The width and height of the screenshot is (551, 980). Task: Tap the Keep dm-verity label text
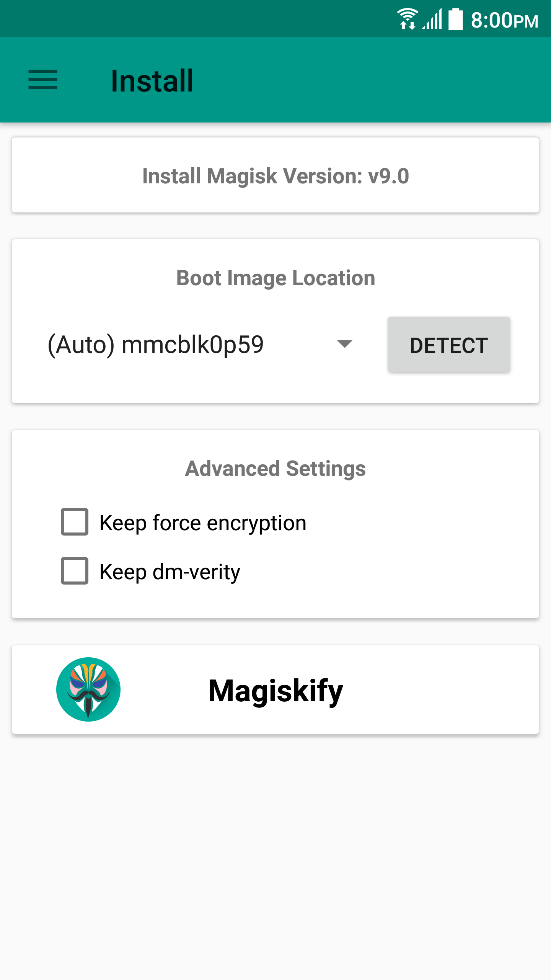tap(170, 572)
